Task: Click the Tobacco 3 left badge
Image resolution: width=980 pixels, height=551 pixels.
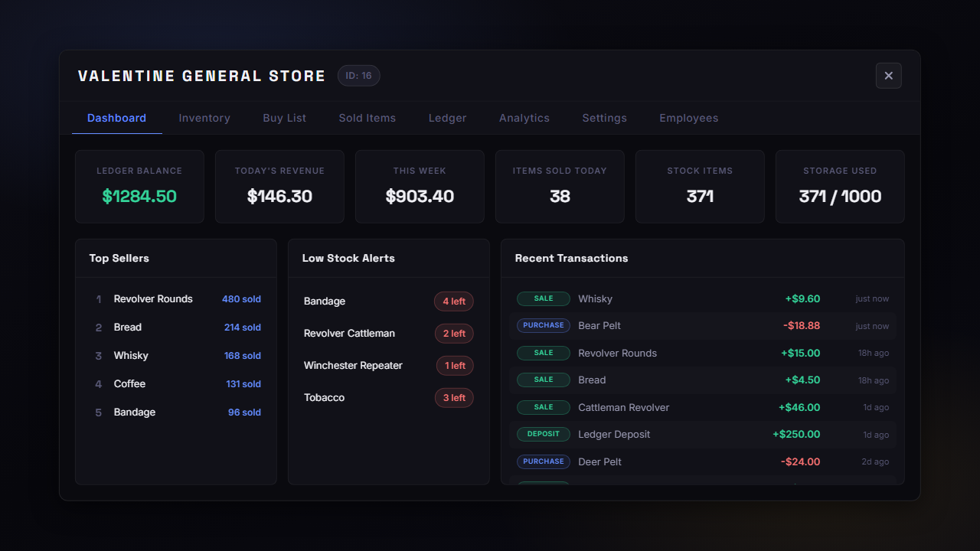Action: pos(454,398)
